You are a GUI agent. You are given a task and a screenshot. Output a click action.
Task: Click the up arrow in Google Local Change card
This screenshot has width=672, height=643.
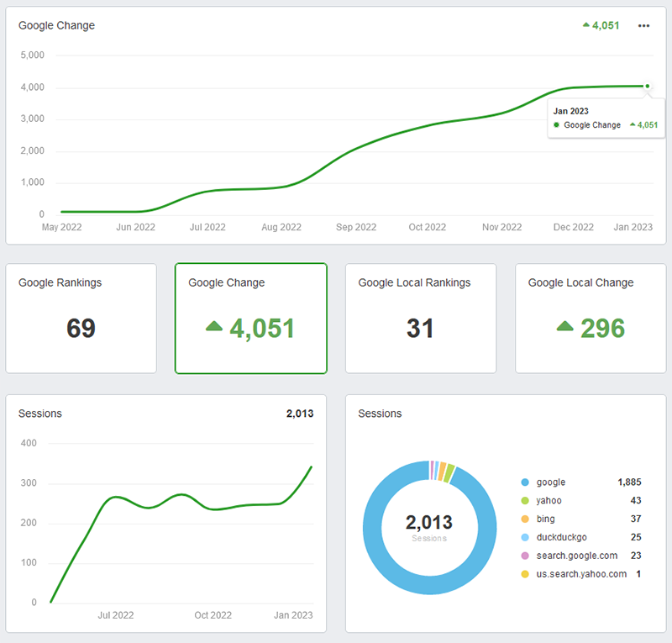[x=565, y=327]
